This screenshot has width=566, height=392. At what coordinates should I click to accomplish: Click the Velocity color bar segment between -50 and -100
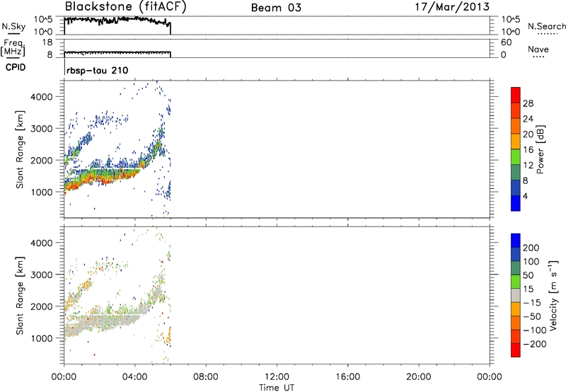516,323
